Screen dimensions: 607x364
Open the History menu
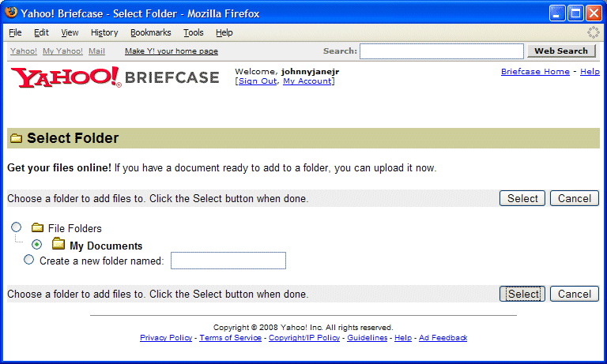tap(104, 32)
